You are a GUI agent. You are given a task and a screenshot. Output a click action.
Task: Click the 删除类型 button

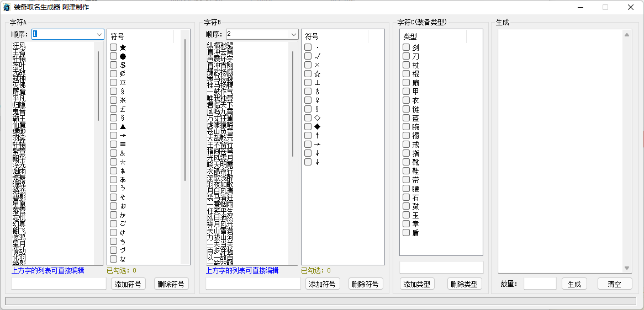click(464, 284)
